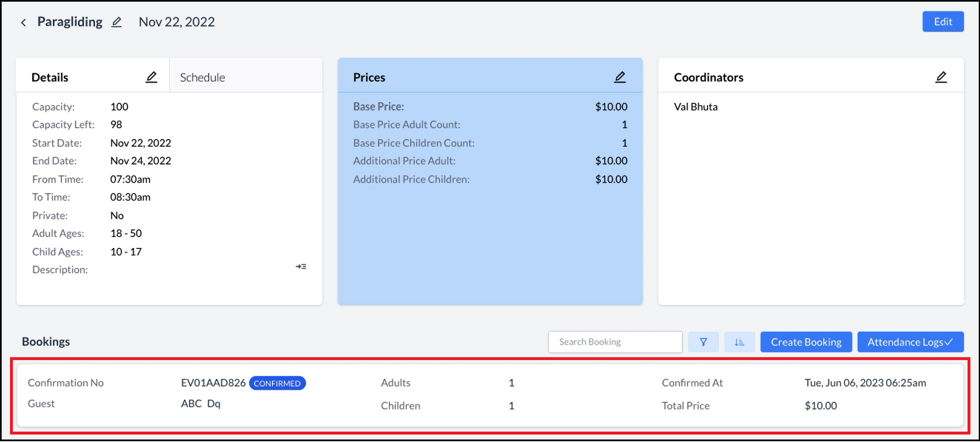Expand the Description field with its icon

[301, 267]
